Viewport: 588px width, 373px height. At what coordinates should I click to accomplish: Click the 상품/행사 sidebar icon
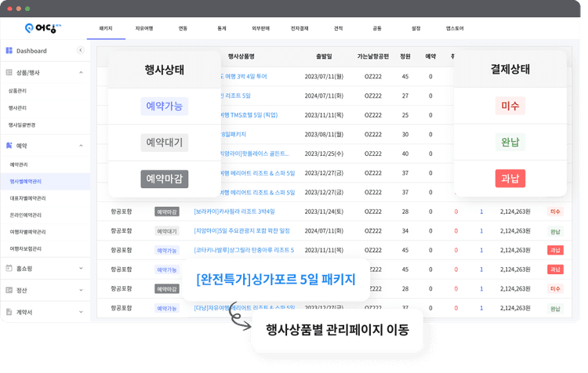coord(9,72)
